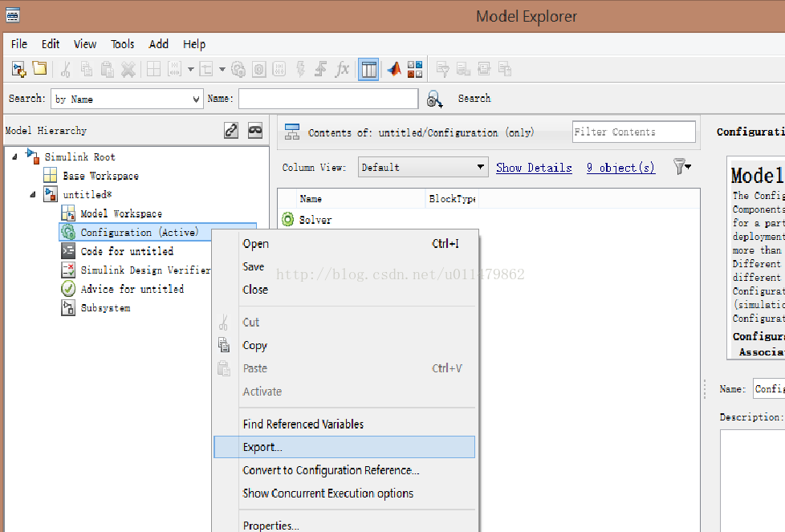Click the greyed filter funnel toolbar icon
This screenshot has height=532, width=785.
click(x=442, y=69)
